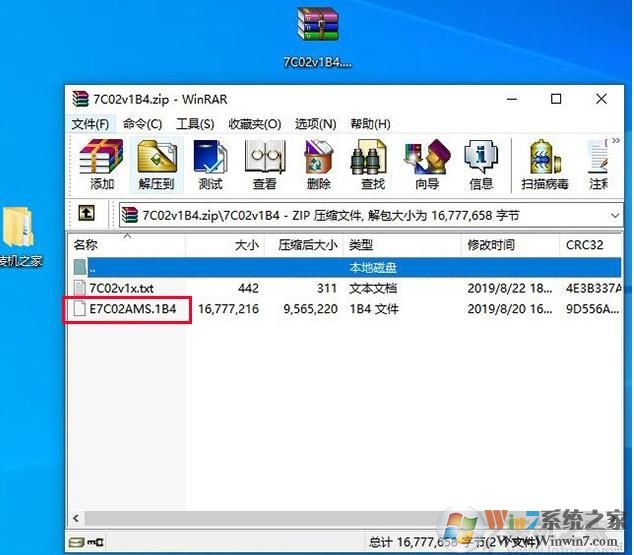Click the Test (测试) toolbar icon
The width and height of the screenshot is (634, 555).
[x=210, y=164]
